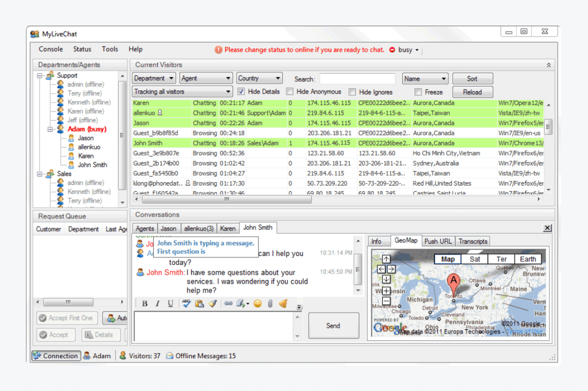Image resolution: width=588 pixels, height=391 pixels.
Task: Insert a hyperlink in the chat message
Action: click(229, 303)
